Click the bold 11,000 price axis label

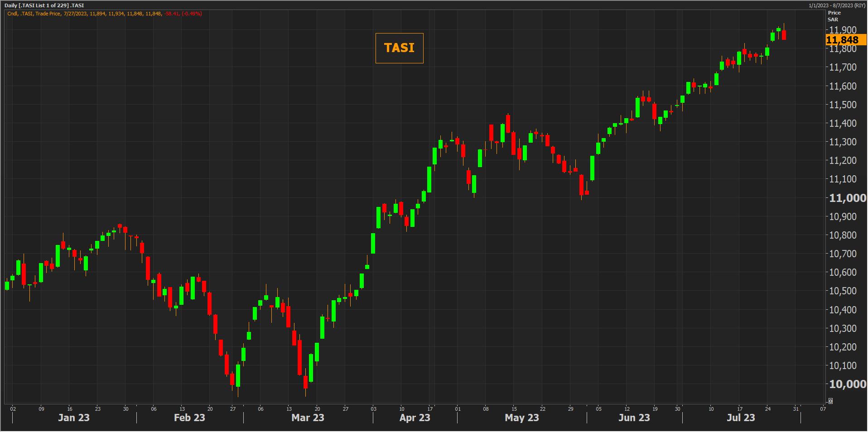(847, 198)
